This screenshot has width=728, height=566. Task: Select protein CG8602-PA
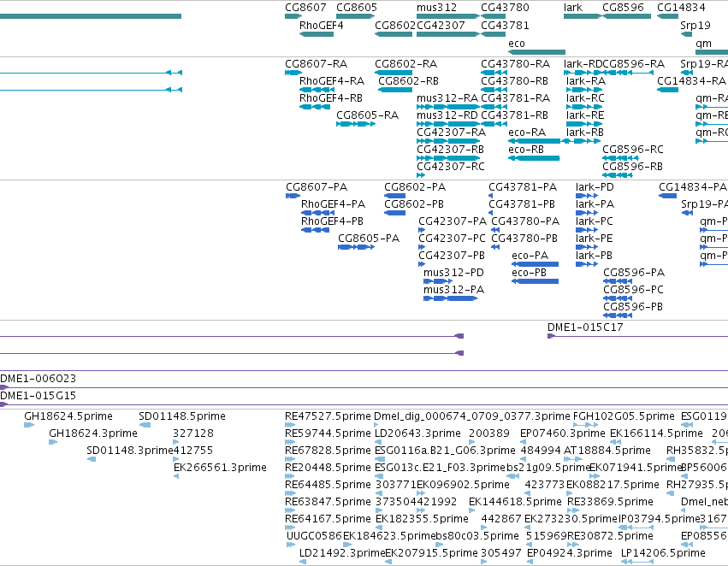[x=415, y=187]
